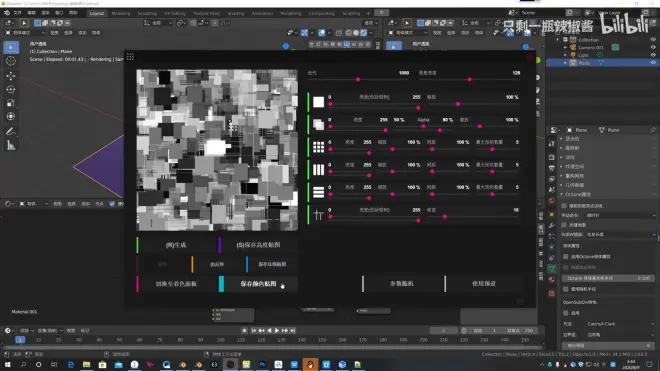Click the play button in timeline
The height and width of the screenshot is (371, 660).
277,331
